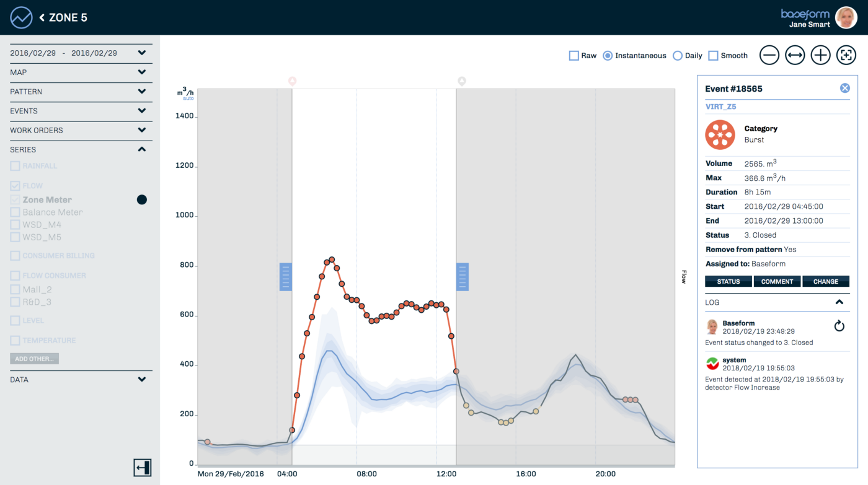Click the refresh arrow in the log entry
Screen dimensions: 868x485
click(x=839, y=326)
